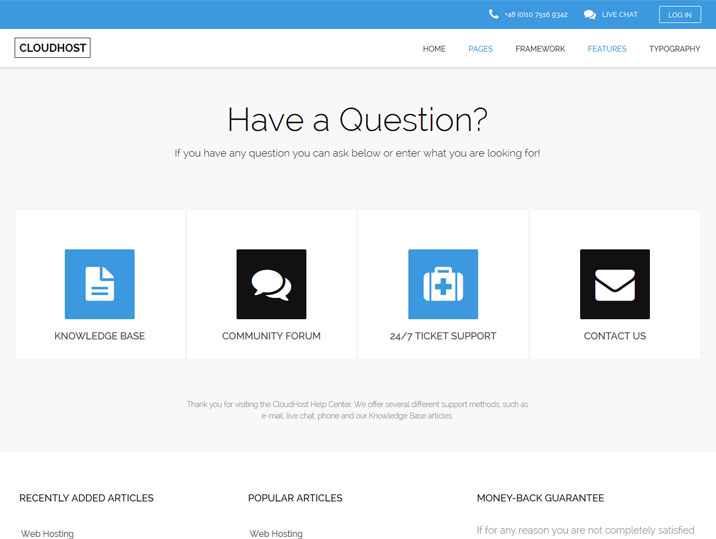Open Web Hosting under Popular Articles

coord(276,533)
